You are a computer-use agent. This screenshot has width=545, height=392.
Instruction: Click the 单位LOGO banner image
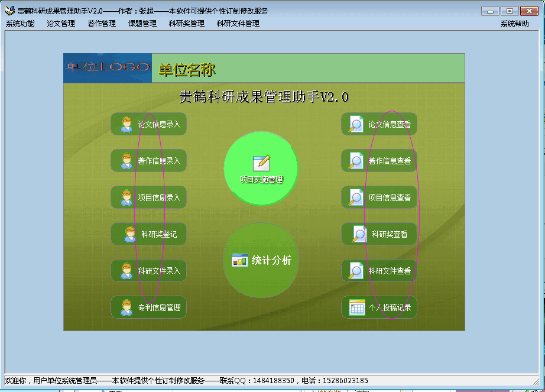[x=108, y=68]
